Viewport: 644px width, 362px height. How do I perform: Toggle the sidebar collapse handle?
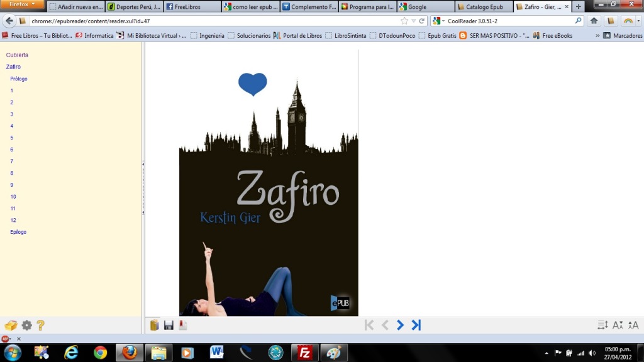click(x=143, y=189)
